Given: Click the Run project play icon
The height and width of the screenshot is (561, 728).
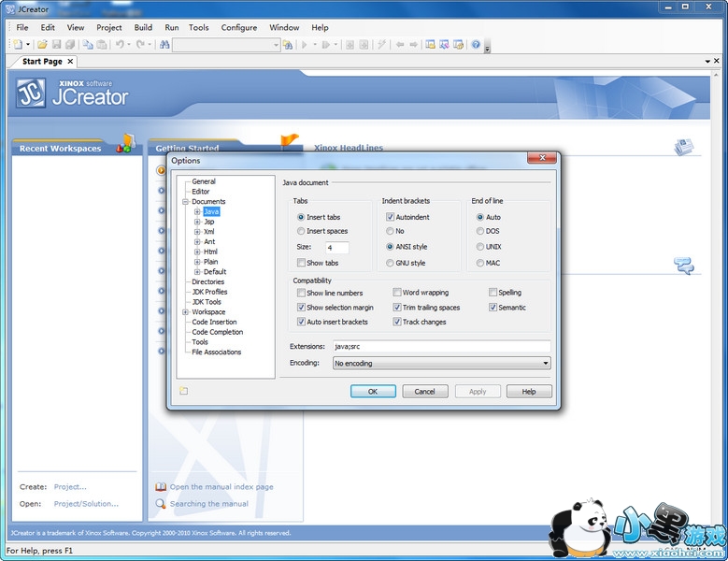Looking at the screenshot, I should coord(305,45).
